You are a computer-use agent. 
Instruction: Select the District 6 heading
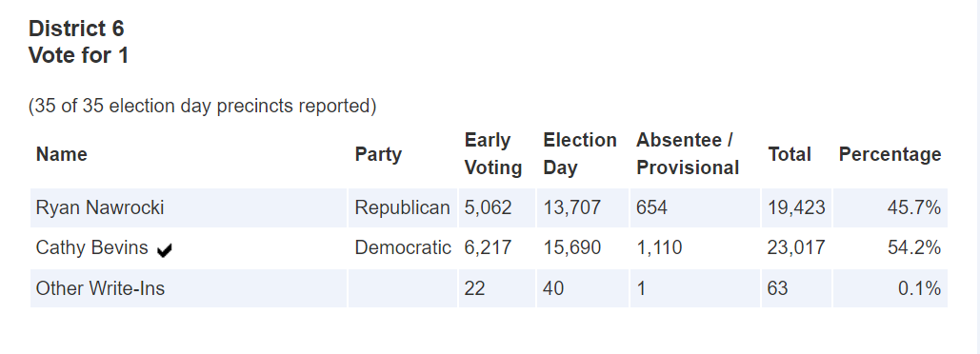click(76, 29)
